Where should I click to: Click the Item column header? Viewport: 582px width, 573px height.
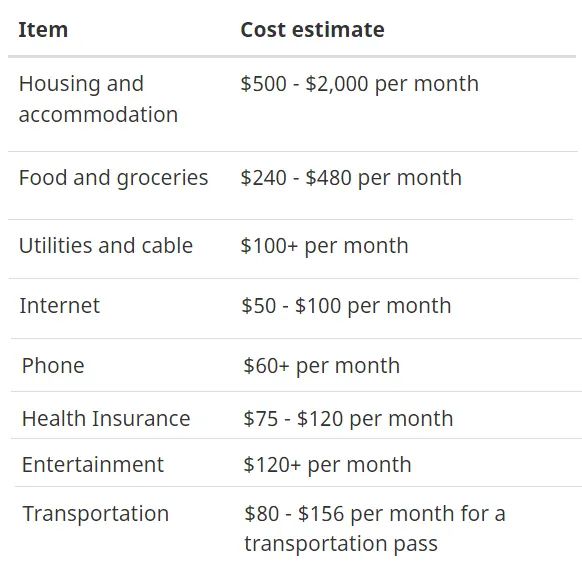tap(43, 30)
